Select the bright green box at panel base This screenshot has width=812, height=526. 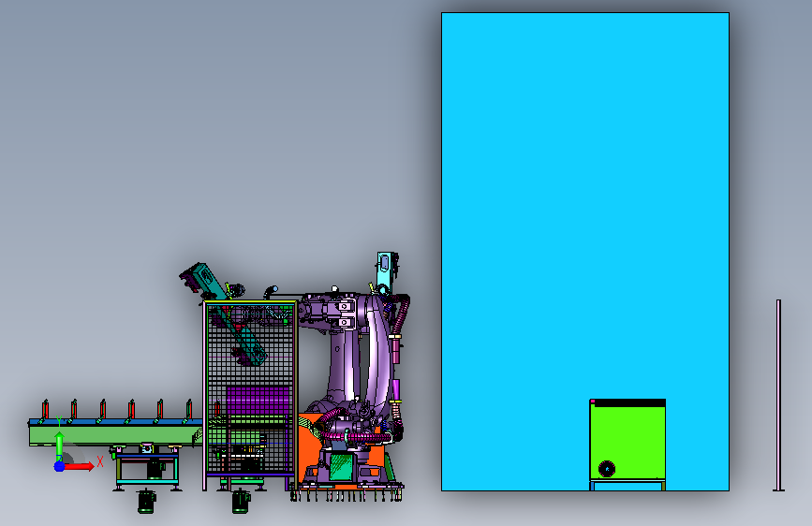(627, 443)
